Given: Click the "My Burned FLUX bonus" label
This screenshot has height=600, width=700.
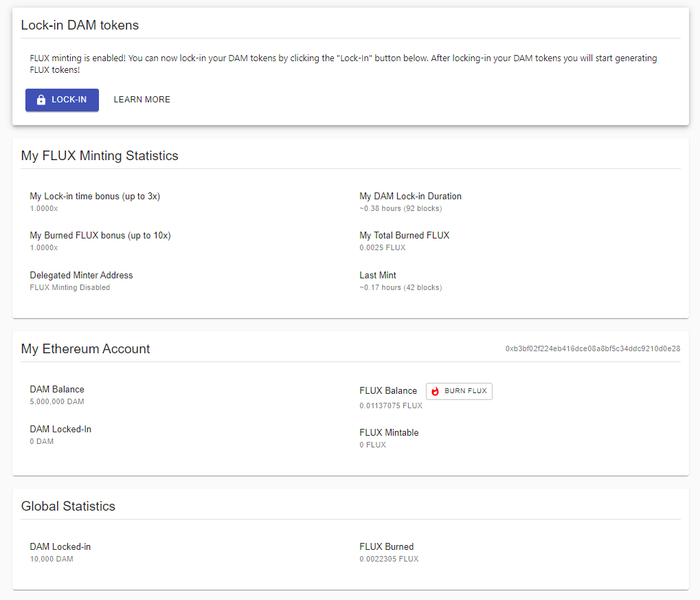Looking at the screenshot, I should 100,236.
